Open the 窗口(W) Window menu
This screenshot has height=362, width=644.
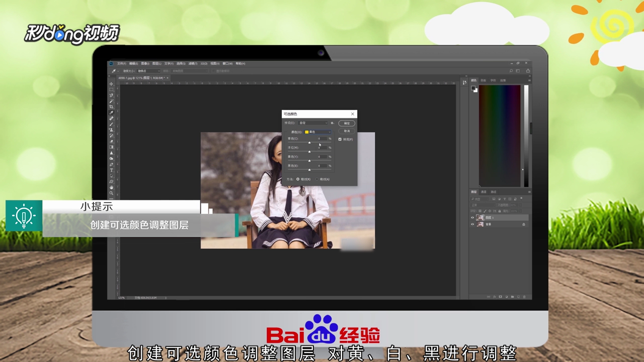[x=227, y=63]
